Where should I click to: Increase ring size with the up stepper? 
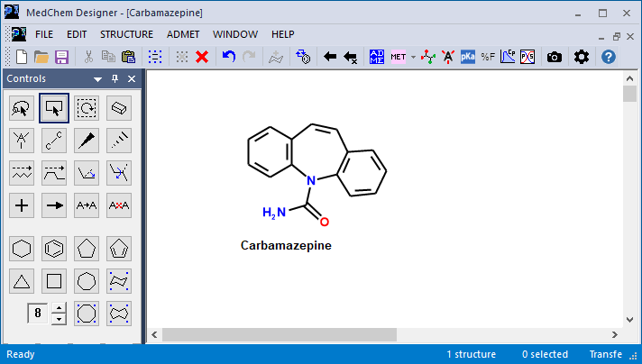(60, 308)
